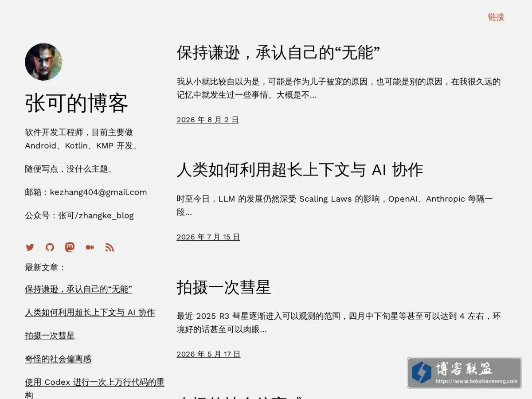Open sidebar link 拍摄一次彗星

[50, 336]
